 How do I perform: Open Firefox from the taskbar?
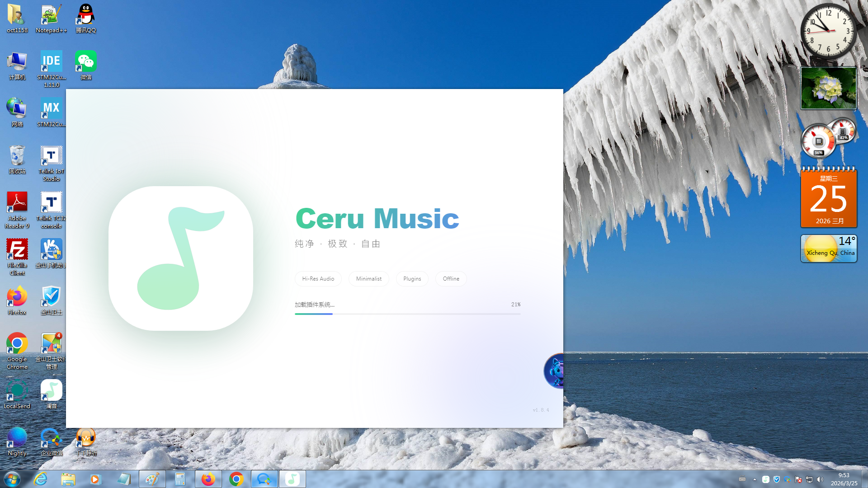click(208, 479)
